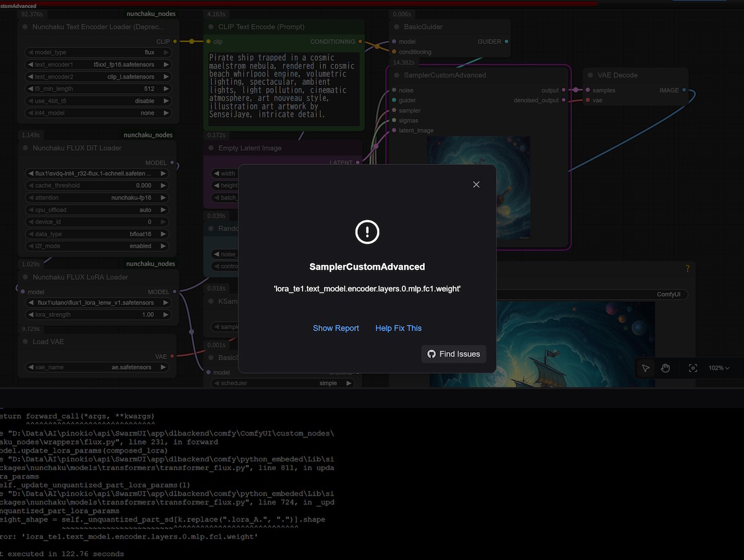Click the clip input port on CLIP Text Encode
744x560 pixels.
[x=207, y=42]
